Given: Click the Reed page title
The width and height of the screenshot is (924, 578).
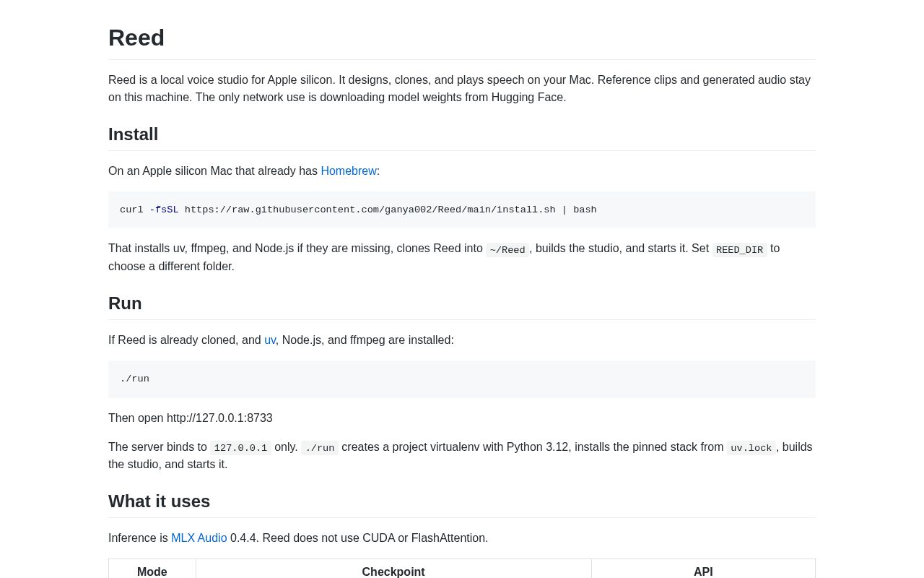Looking at the screenshot, I should coord(136,38).
